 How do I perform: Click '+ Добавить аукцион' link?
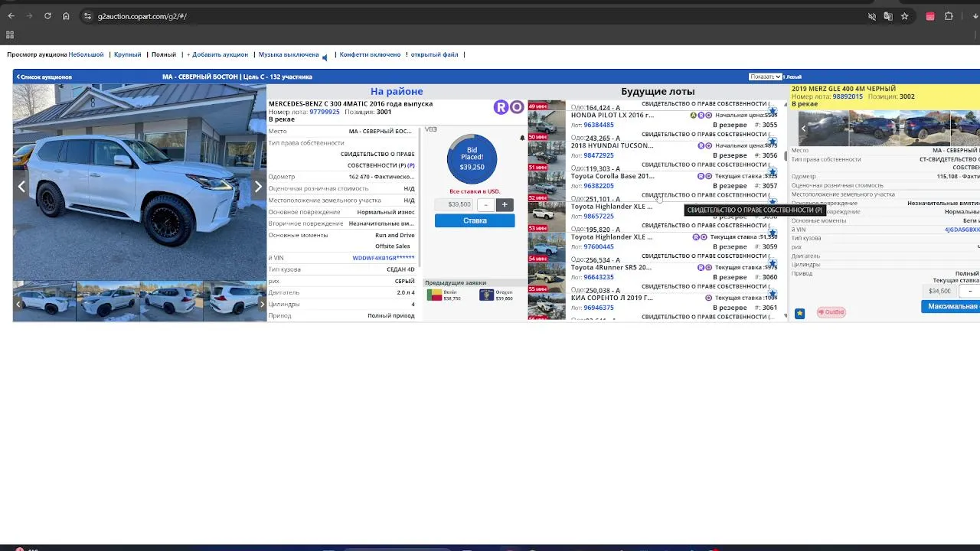[x=217, y=55]
